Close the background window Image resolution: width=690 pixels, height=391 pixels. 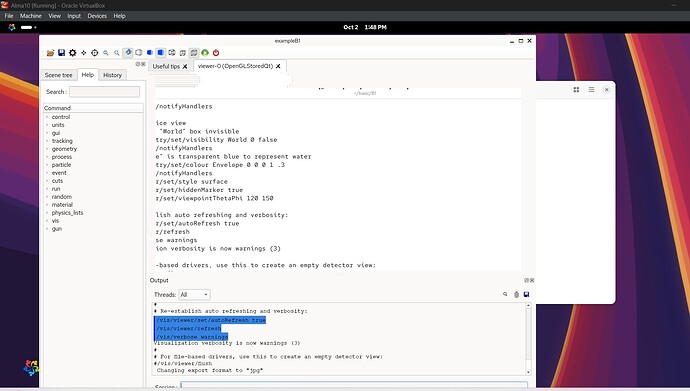[606, 90]
